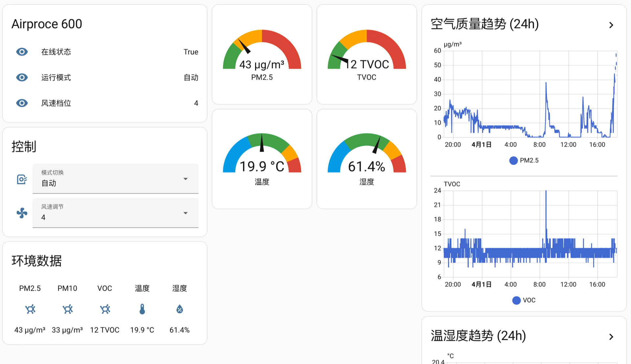Expand the 温湿度趋势 (24h) panel via chevron

coord(611,336)
